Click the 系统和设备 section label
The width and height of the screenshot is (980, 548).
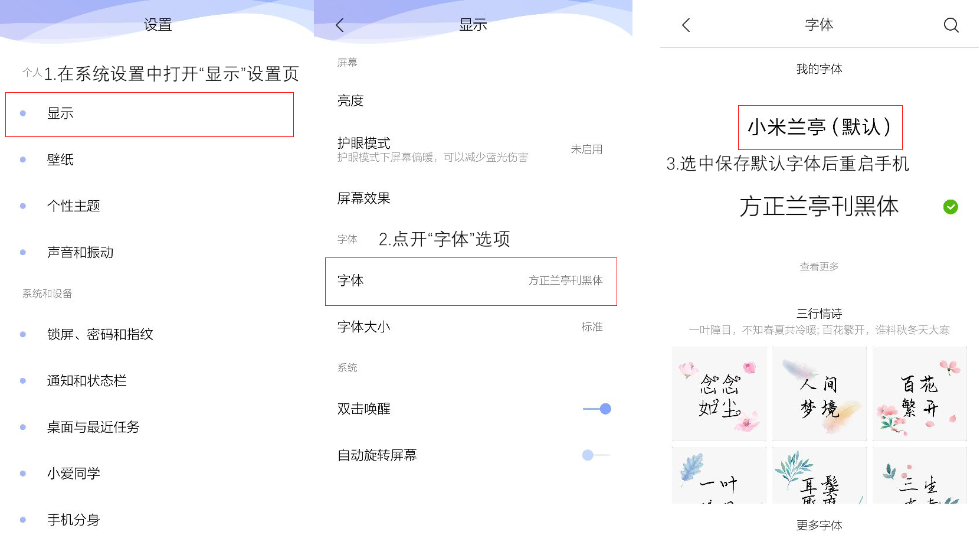(x=47, y=293)
